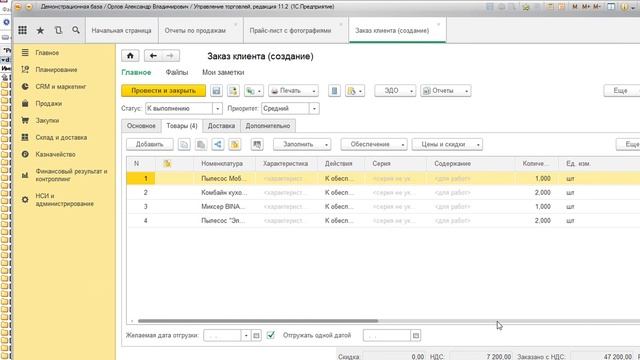
Task: Click the post document icon
Action: (x=233, y=91)
